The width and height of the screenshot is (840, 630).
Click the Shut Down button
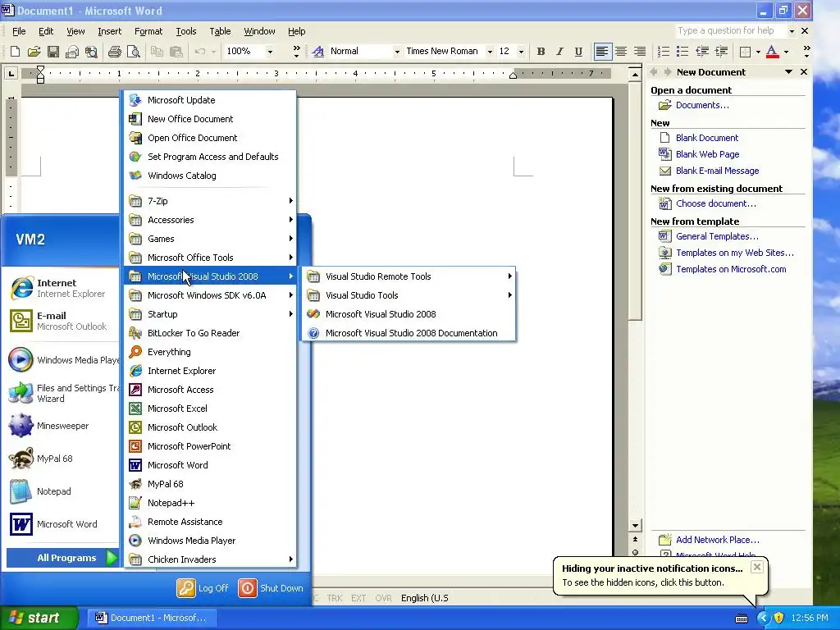(x=271, y=587)
